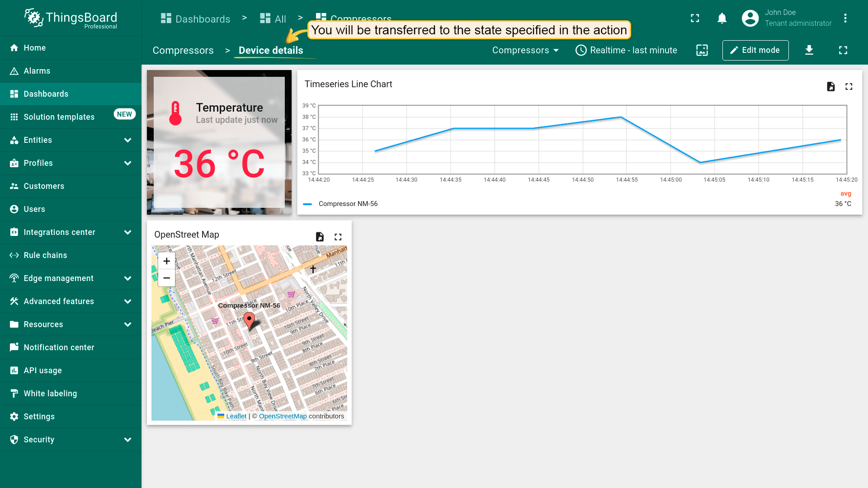The image size is (868, 488).
Task: Open the Alarms sidebar page
Action: [x=37, y=71]
